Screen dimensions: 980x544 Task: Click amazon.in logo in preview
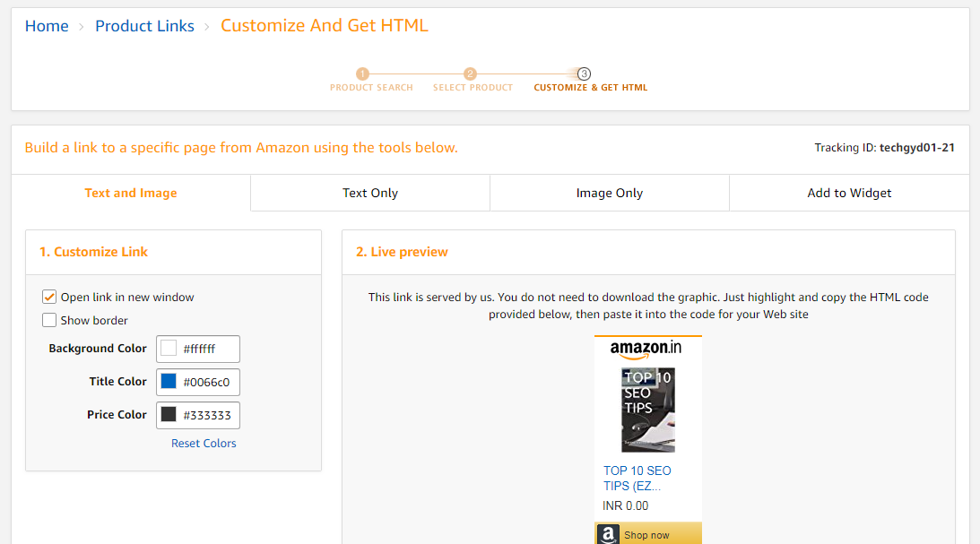(x=646, y=350)
